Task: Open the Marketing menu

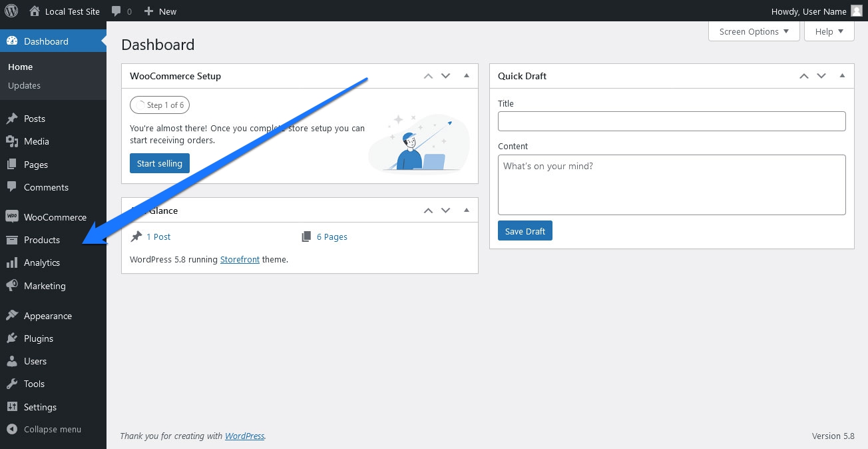Action: [x=53, y=286]
